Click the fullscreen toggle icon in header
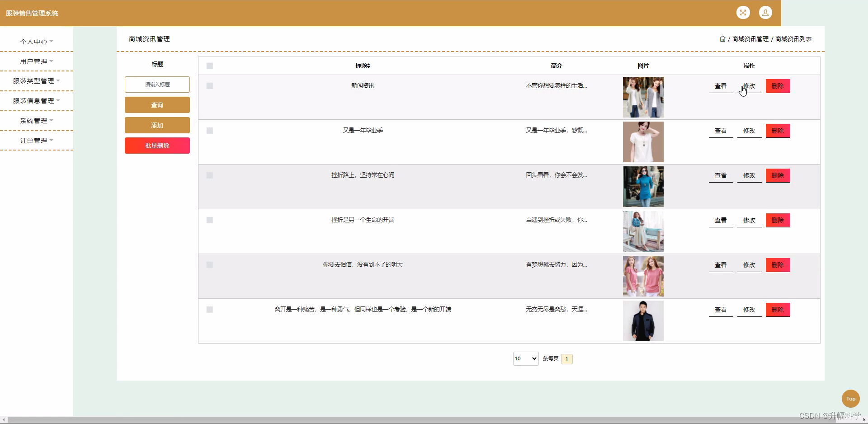Screen dimensions: 868x424 pyautogui.click(x=743, y=13)
